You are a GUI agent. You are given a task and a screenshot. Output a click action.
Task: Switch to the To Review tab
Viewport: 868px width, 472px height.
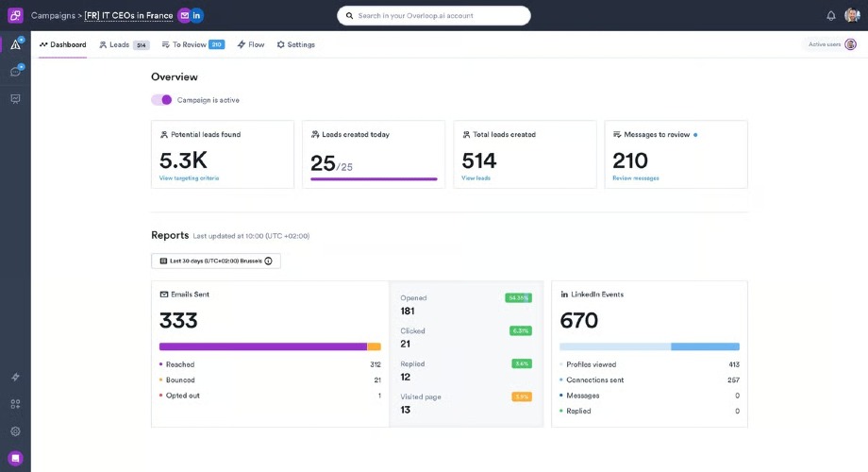[193, 45]
